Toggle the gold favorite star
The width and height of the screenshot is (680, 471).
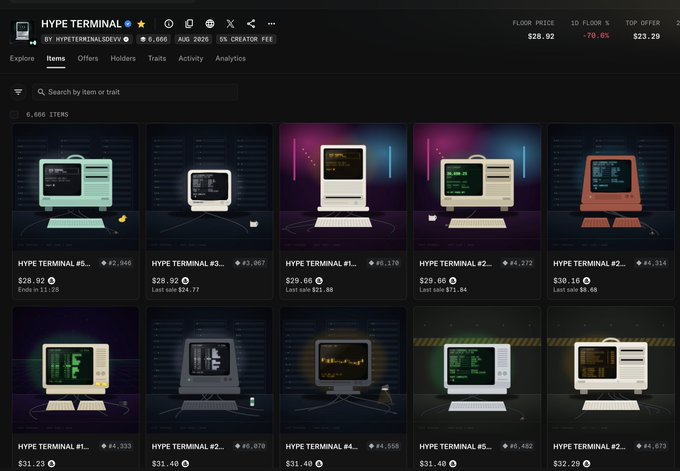click(x=141, y=24)
